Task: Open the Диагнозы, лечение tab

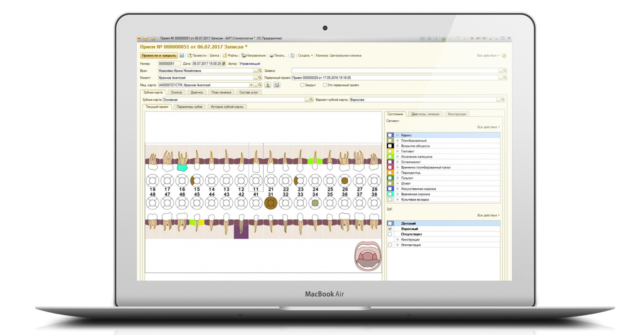Action: point(425,114)
